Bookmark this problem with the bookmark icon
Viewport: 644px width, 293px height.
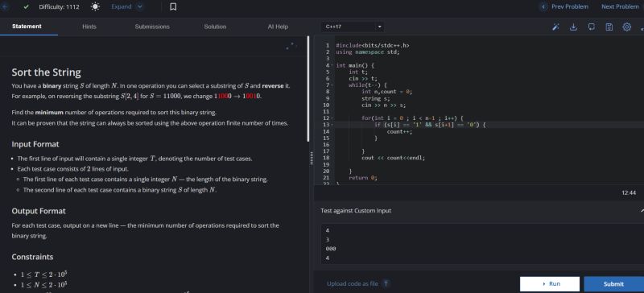[173, 6]
